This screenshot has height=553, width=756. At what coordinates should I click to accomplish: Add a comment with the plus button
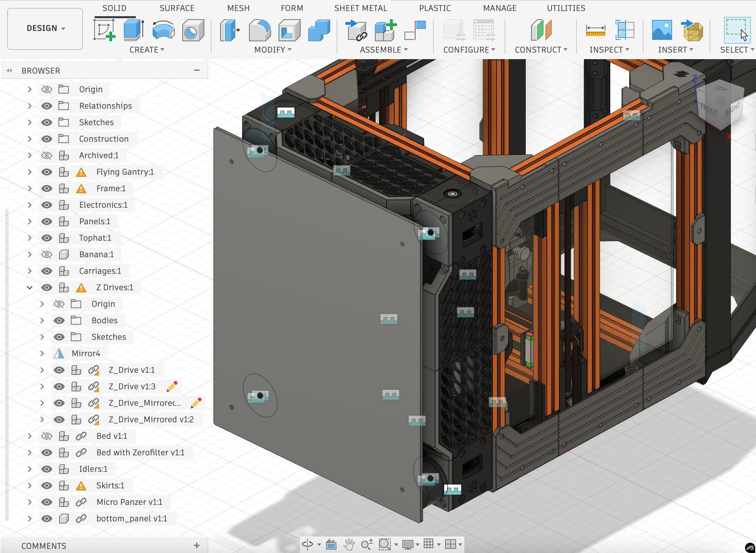[197, 545]
